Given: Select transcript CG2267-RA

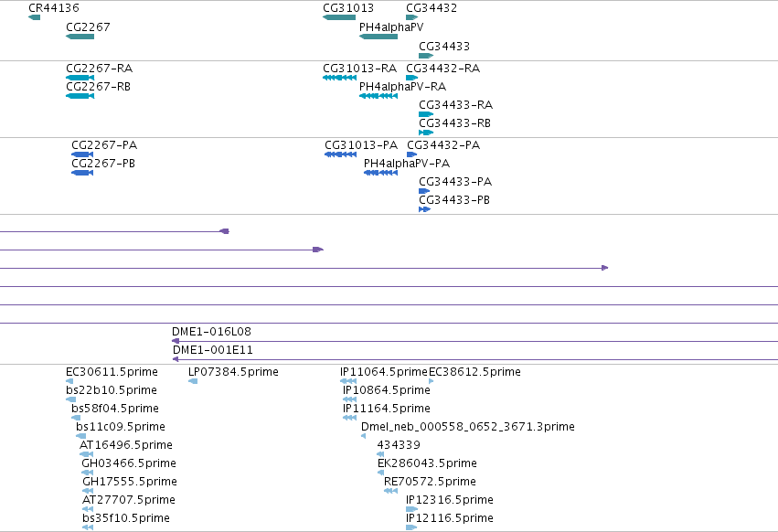Looking at the screenshot, I should click(80, 78).
